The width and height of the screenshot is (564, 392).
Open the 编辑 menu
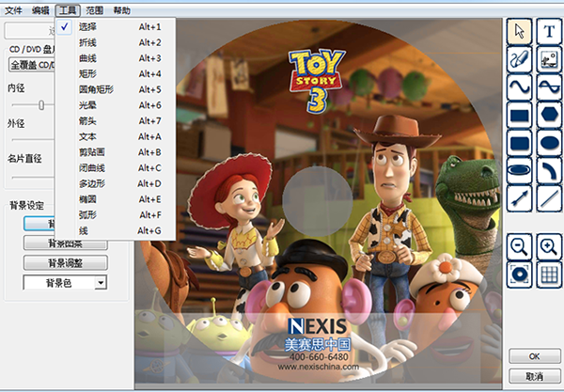pyautogui.click(x=40, y=10)
